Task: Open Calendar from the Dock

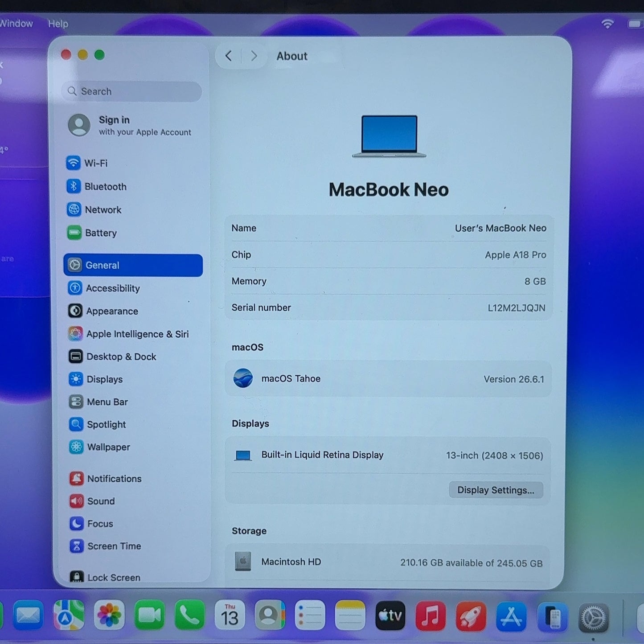Action: pyautogui.click(x=230, y=615)
